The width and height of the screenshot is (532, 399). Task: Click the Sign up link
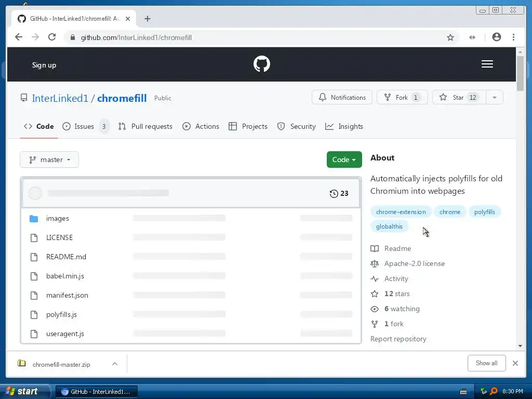(x=44, y=65)
